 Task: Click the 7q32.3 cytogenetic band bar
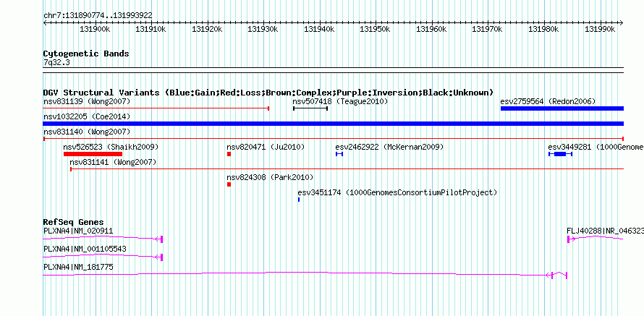click(x=334, y=70)
